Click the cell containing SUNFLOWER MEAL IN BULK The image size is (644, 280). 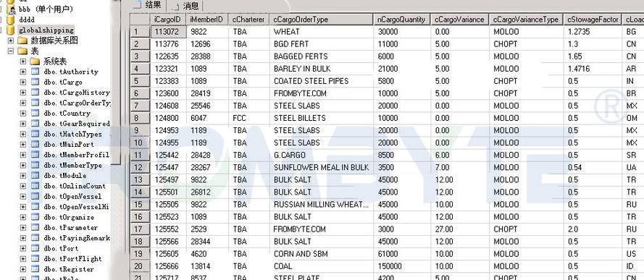tap(321, 167)
